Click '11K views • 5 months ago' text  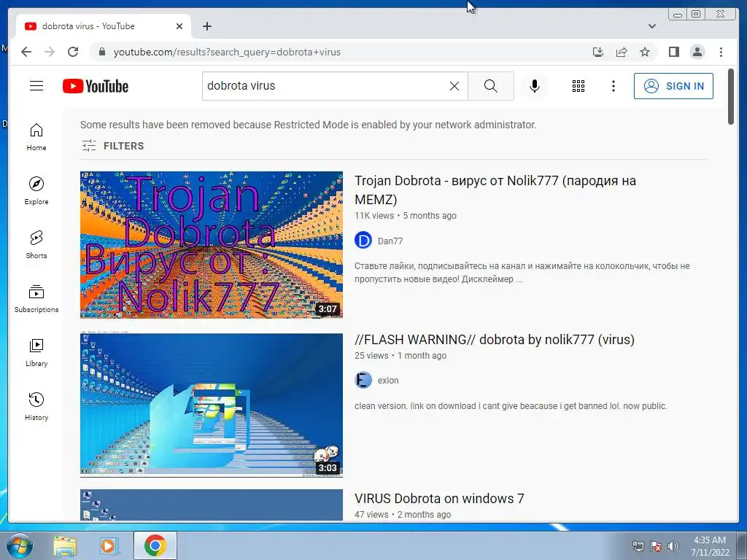(x=406, y=216)
